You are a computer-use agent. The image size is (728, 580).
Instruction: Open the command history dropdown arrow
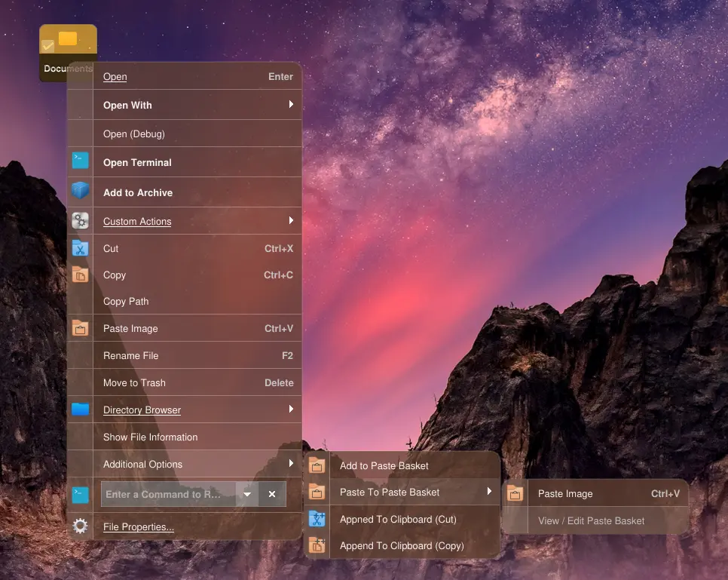tap(246, 494)
